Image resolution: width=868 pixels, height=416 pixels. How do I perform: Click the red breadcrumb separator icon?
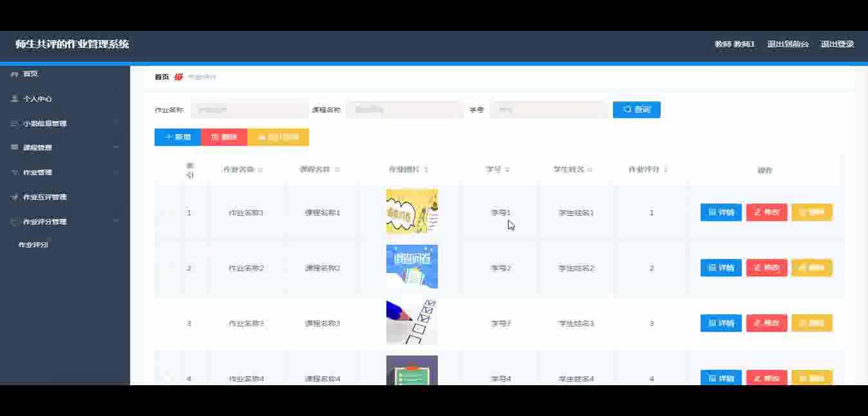point(178,77)
